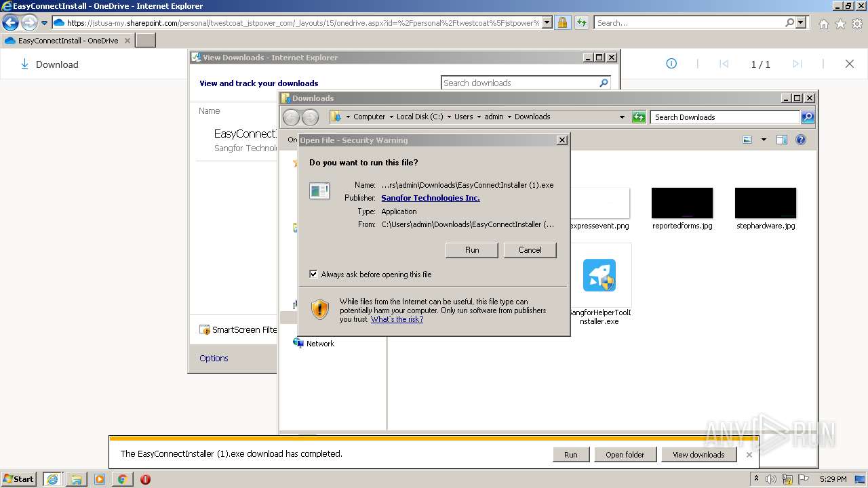Viewport: 868px width, 488px height.
Task: Open the OneDrive info details pane icon
Action: tap(671, 64)
